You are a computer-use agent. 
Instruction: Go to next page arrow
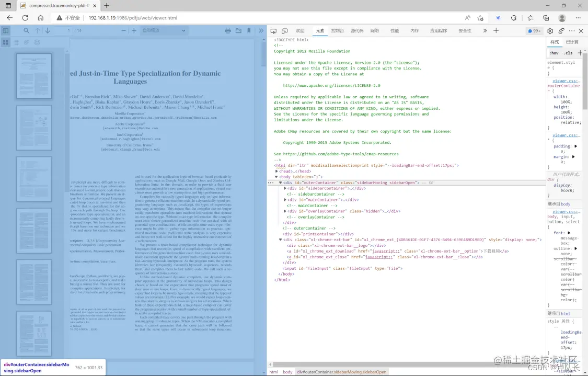tap(48, 30)
